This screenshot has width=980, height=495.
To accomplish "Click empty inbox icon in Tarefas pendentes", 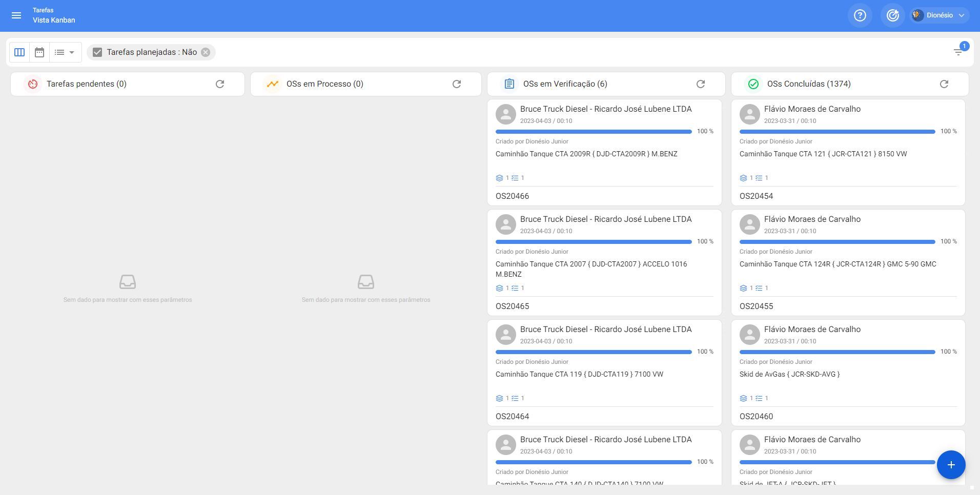I will pos(128,282).
